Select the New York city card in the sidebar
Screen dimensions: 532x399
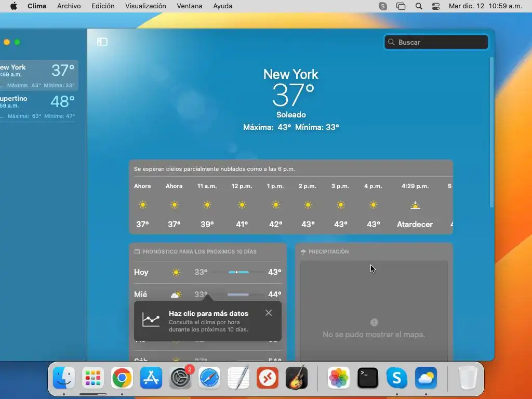click(39, 75)
